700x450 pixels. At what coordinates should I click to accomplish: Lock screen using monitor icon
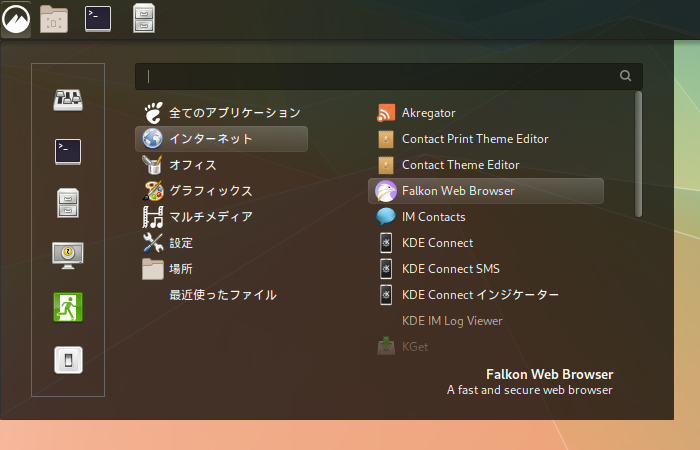point(68,255)
